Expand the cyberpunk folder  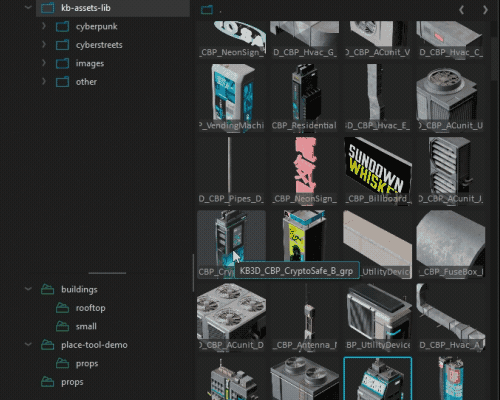(44, 26)
